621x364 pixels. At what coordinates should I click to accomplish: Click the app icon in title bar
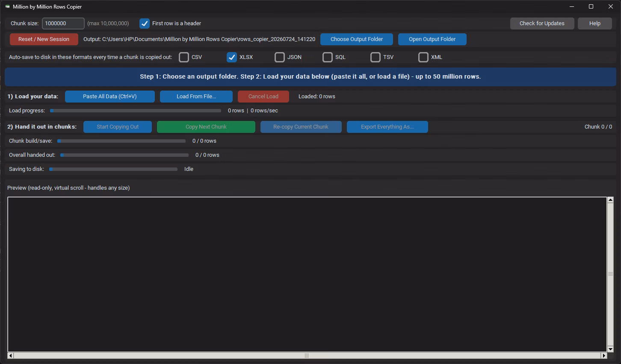click(7, 6)
